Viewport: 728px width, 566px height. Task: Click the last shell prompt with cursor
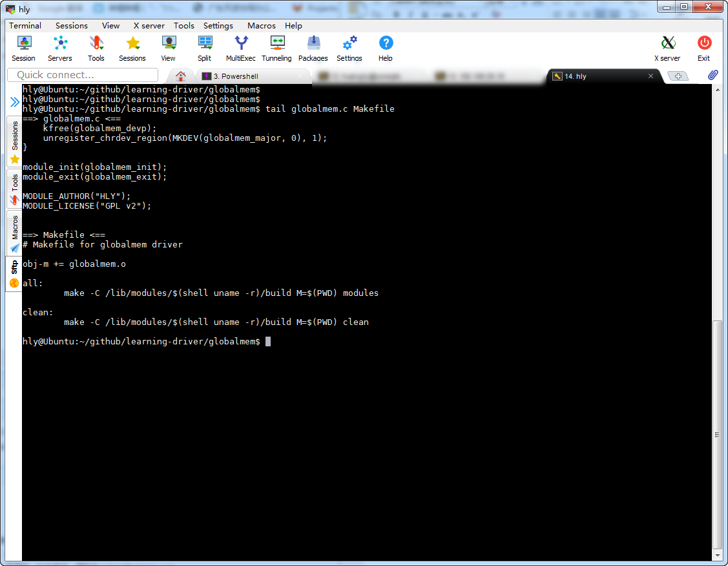(146, 341)
